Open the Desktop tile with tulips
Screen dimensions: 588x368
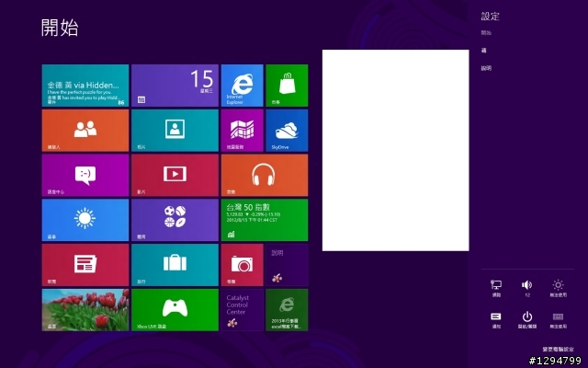85,310
